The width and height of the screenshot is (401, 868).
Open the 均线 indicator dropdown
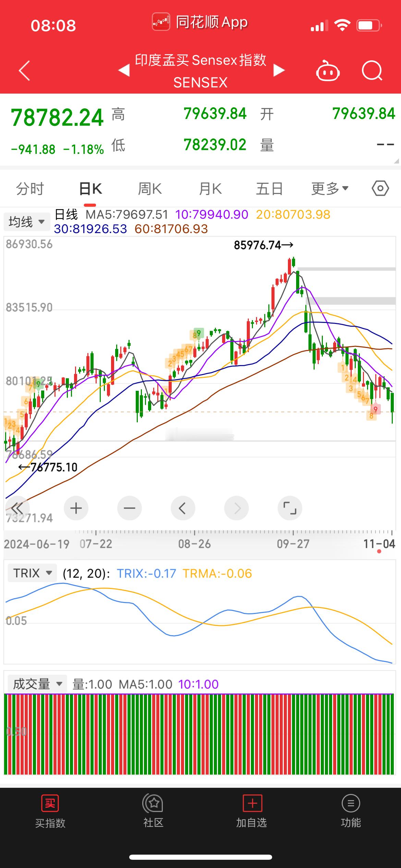point(27,222)
